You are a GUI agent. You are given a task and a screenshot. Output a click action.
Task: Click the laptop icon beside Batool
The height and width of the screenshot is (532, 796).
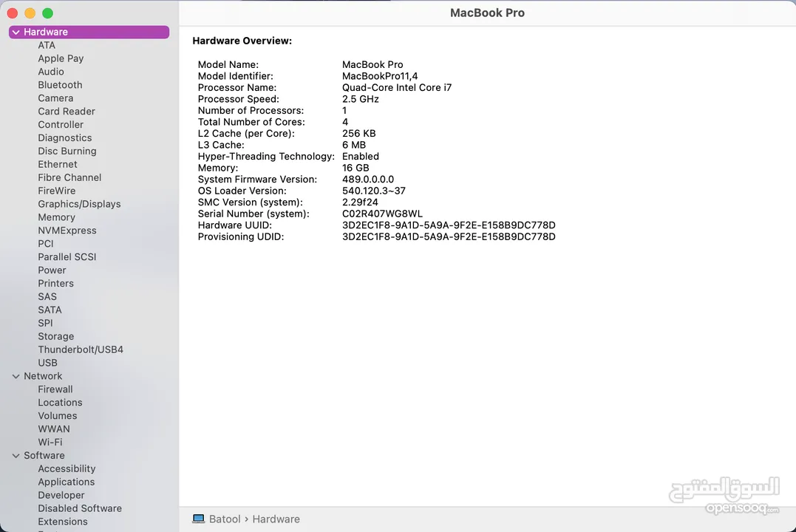[199, 519]
